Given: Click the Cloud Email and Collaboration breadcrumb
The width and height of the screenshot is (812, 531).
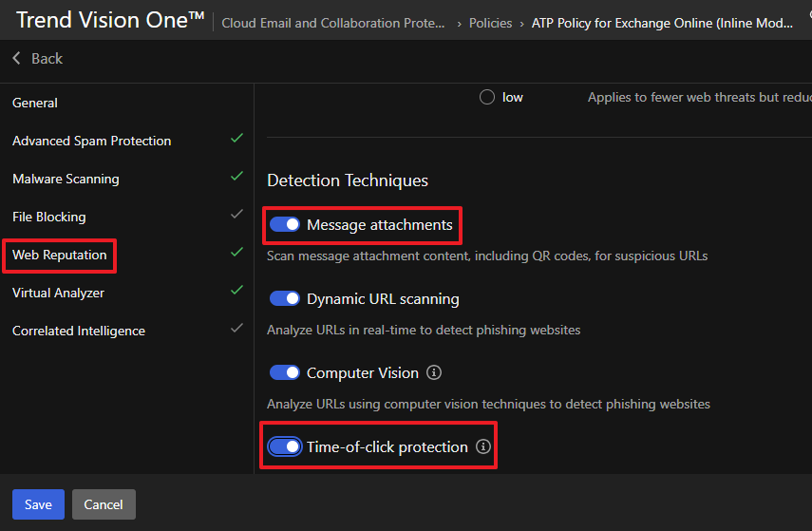Looking at the screenshot, I should (332, 23).
